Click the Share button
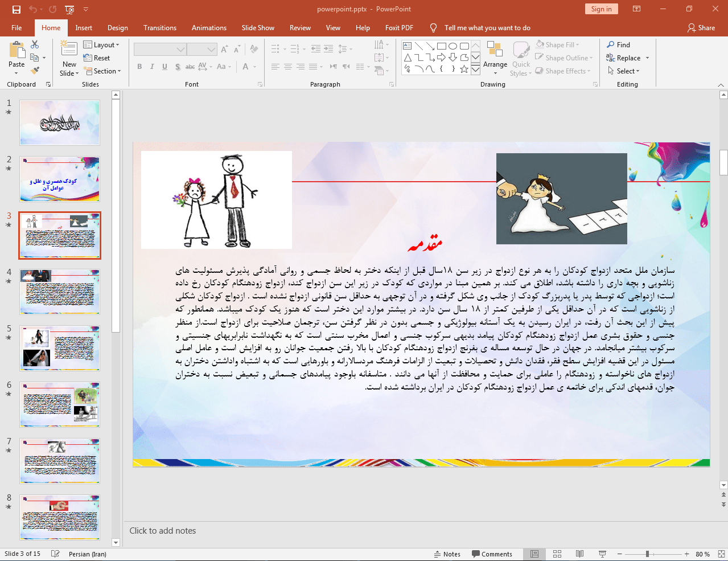Image resolution: width=728 pixels, height=561 pixels. pos(701,28)
